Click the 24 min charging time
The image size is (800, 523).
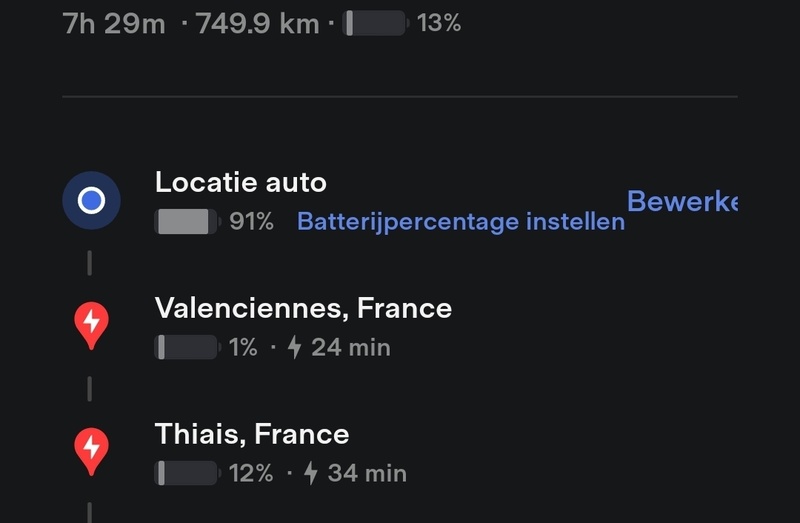point(350,347)
